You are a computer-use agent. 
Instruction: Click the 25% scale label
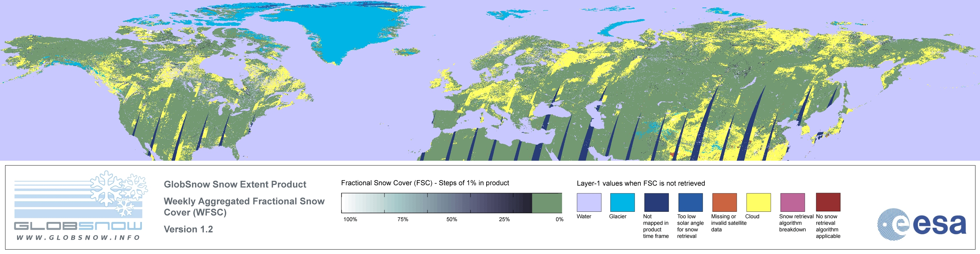504,219
